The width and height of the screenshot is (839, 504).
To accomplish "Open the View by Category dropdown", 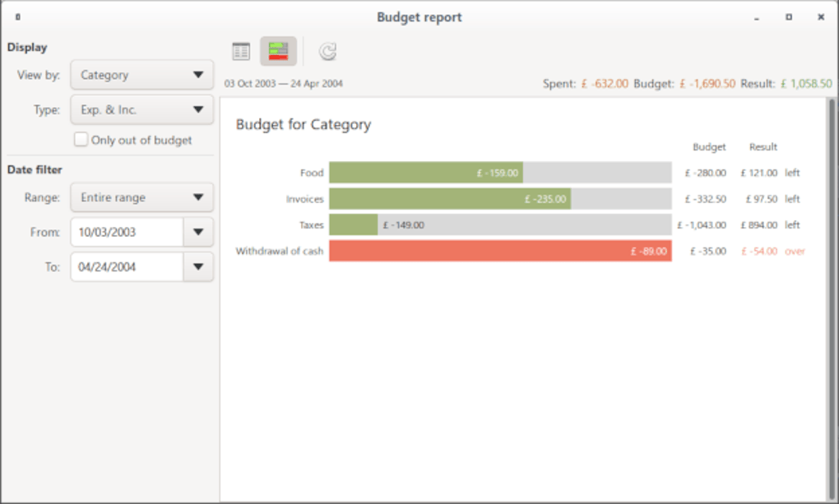I will (141, 75).
